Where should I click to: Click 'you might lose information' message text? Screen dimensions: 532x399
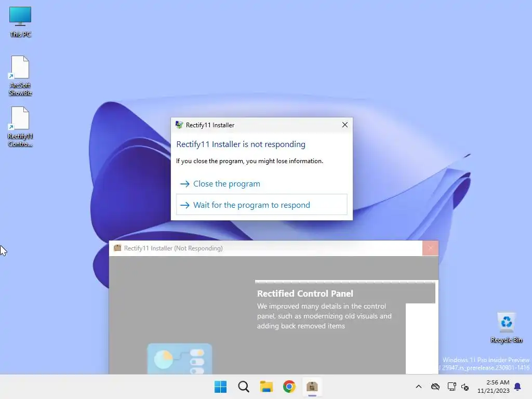[249, 161]
